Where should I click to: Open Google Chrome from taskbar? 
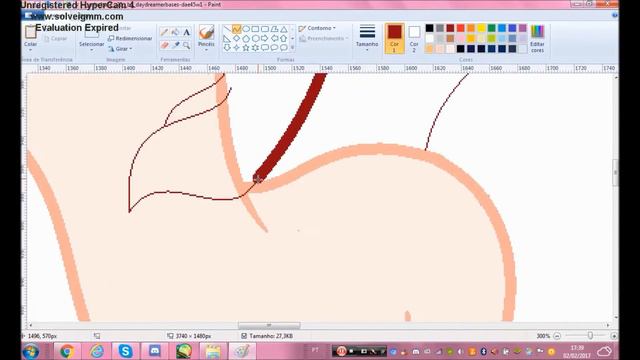67,351
